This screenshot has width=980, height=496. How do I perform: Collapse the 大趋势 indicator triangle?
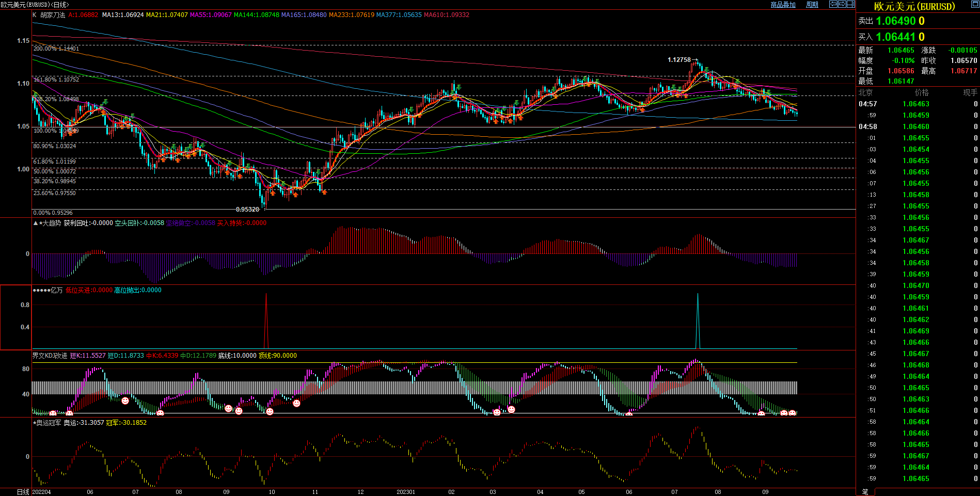(x=35, y=223)
